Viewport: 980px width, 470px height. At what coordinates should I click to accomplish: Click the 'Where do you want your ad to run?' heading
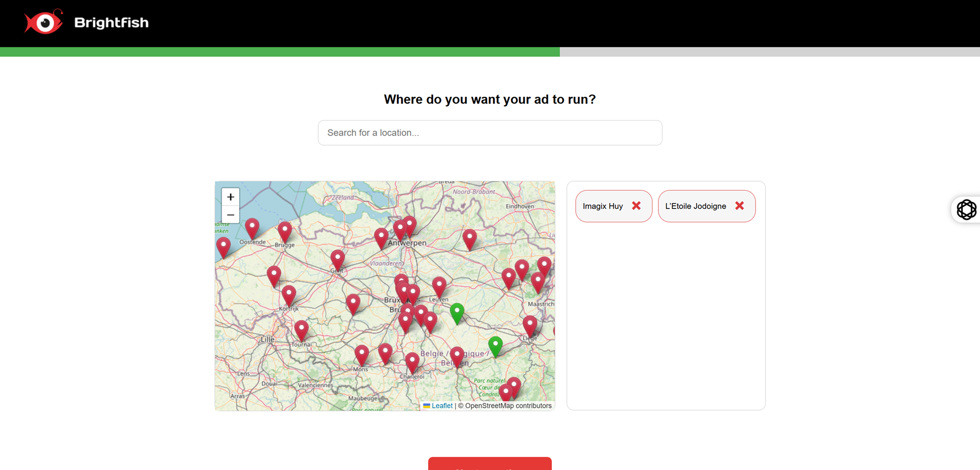coord(490,99)
